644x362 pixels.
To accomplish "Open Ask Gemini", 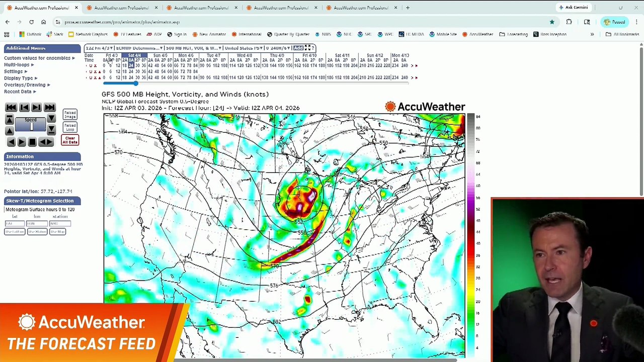I will pyautogui.click(x=573, y=8).
